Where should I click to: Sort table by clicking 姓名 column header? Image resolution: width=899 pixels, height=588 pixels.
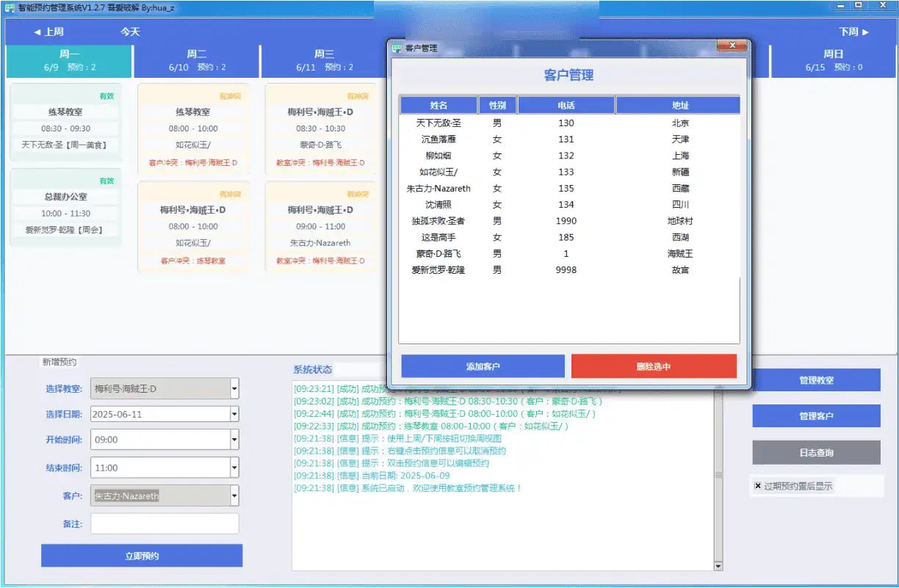tap(440, 104)
